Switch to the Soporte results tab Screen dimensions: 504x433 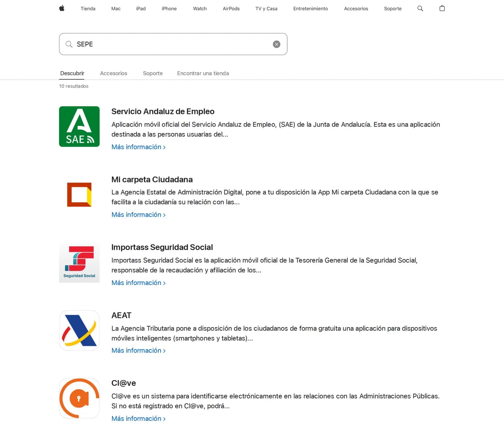click(153, 73)
